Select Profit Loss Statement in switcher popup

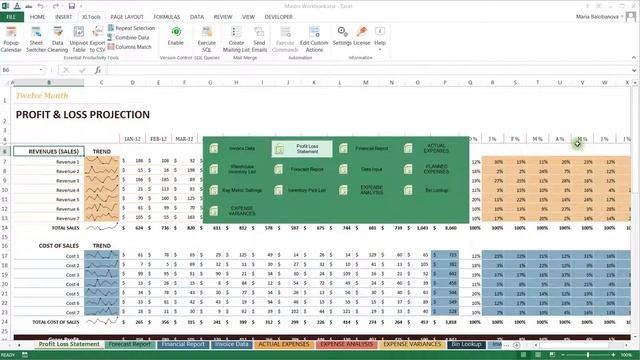point(302,149)
